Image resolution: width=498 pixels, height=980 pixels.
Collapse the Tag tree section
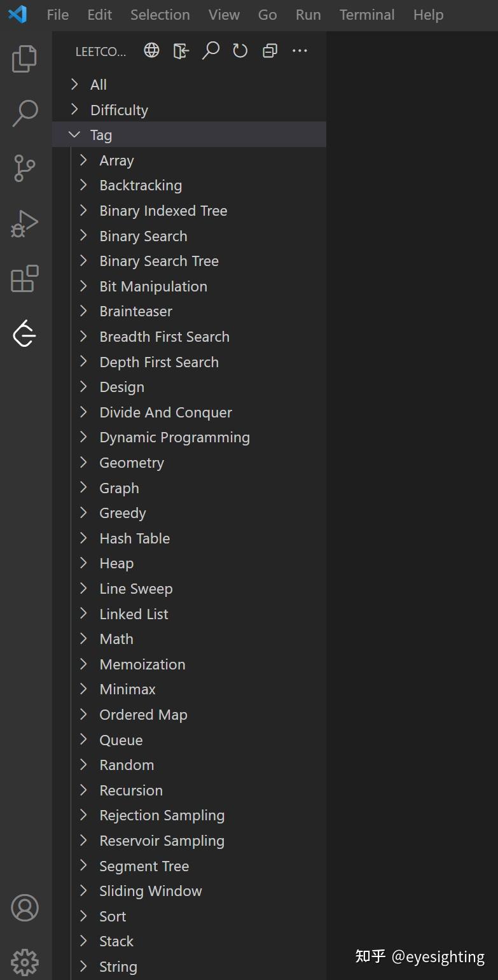[74, 135]
